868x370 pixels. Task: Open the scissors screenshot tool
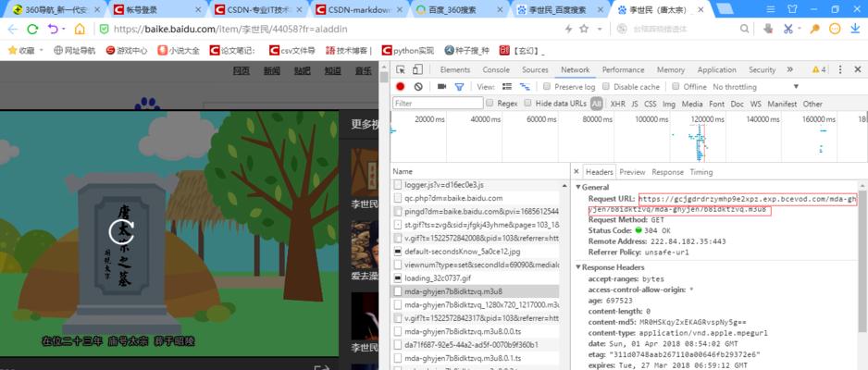(788, 29)
